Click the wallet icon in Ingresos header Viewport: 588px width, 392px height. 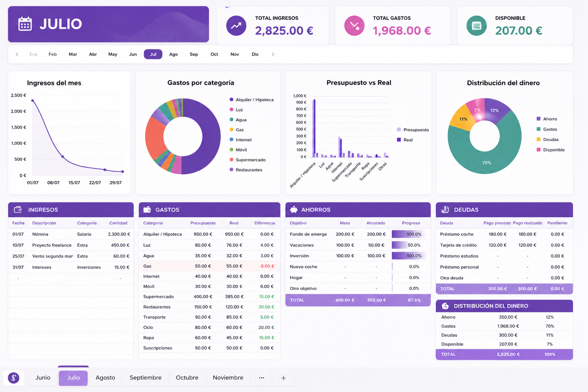pos(18,209)
